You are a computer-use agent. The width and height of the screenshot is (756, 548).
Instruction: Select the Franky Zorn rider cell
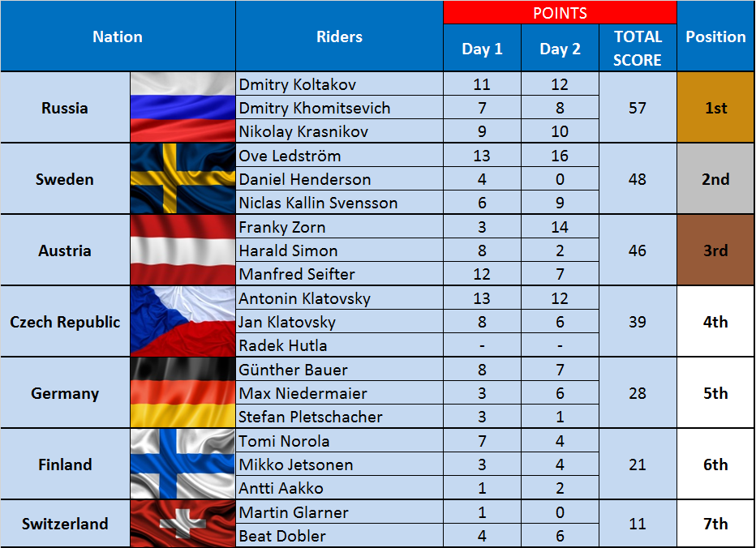(339, 226)
